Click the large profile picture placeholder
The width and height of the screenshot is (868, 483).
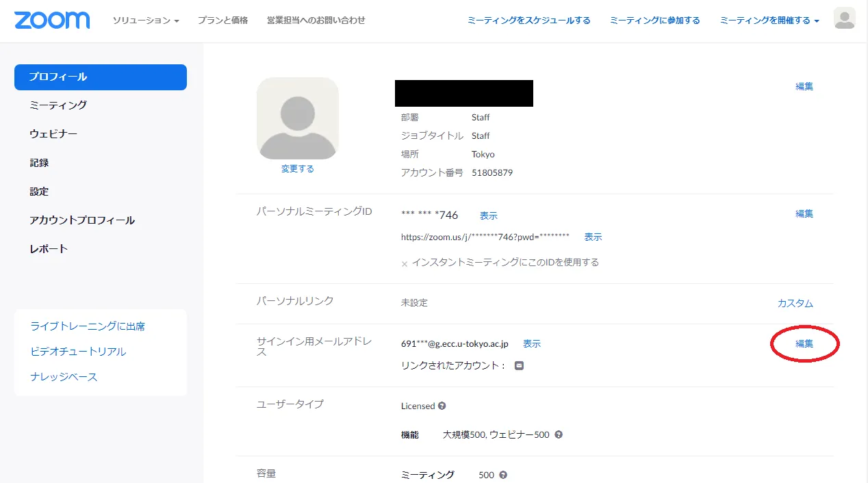click(298, 118)
